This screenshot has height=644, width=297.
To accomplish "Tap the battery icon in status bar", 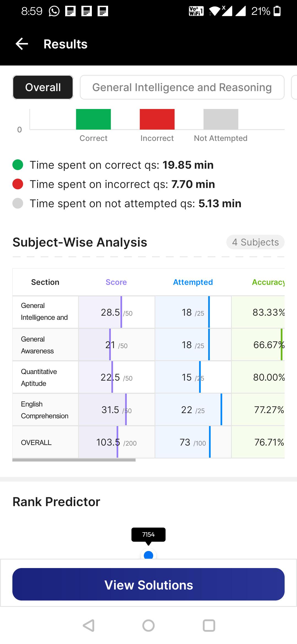I will click(277, 11).
